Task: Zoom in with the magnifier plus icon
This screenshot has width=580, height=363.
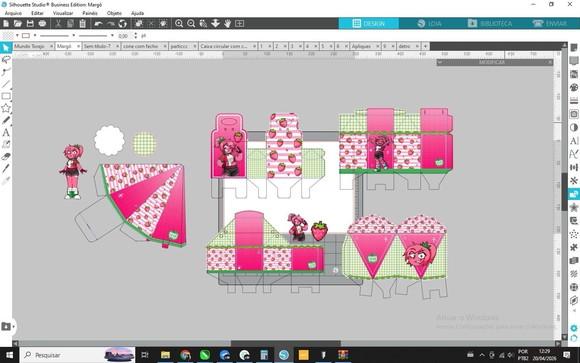Action: point(179,23)
